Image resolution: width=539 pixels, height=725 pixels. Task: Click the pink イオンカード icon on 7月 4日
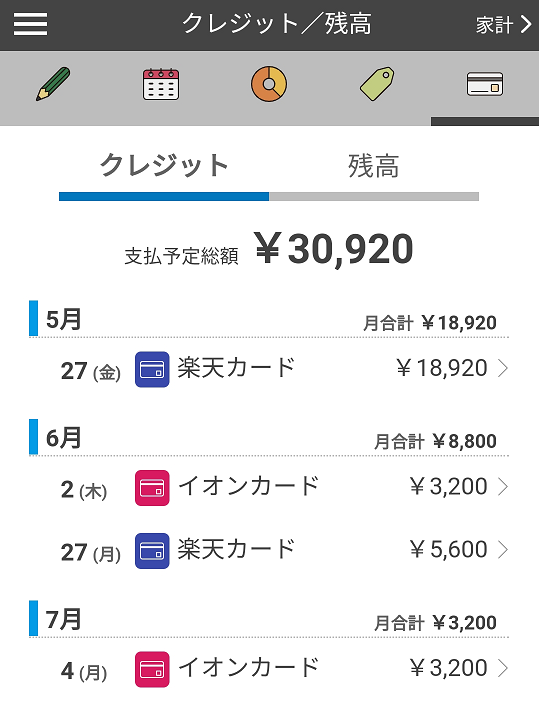pos(152,669)
